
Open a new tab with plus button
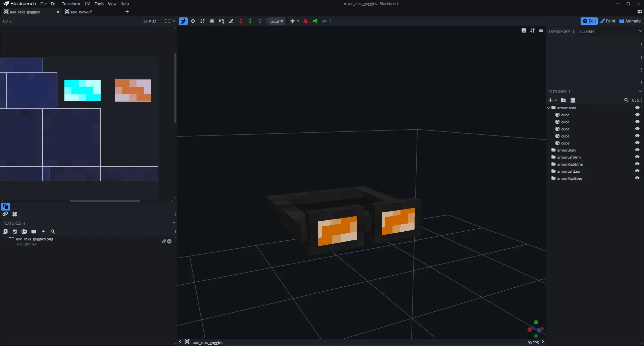tap(127, 12)
